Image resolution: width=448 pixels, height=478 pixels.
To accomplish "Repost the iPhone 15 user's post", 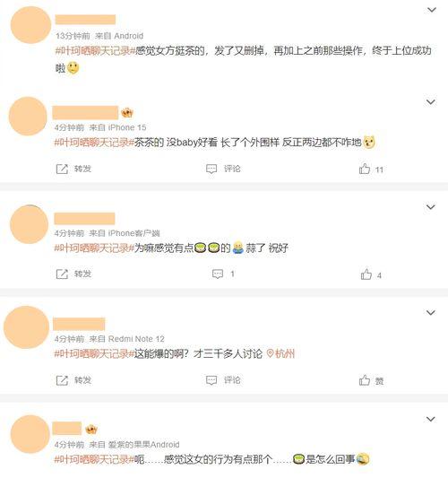I will pos(73,169).
